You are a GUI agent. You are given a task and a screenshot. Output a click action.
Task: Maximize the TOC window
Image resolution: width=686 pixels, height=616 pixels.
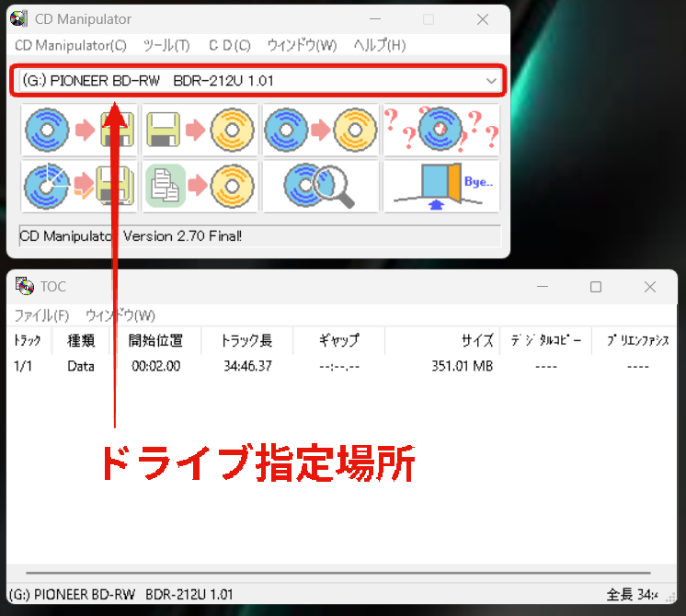(x=596, y=287)
